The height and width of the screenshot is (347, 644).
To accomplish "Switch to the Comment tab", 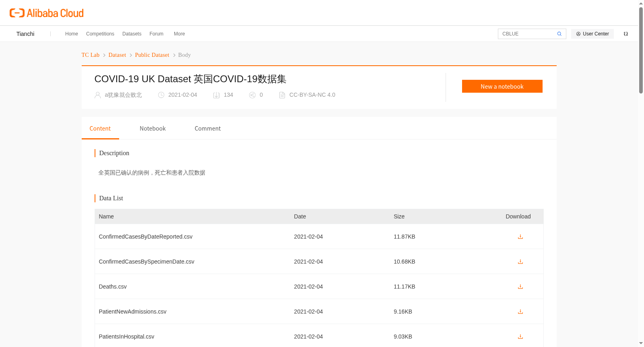I will click(x=208, y=129).
